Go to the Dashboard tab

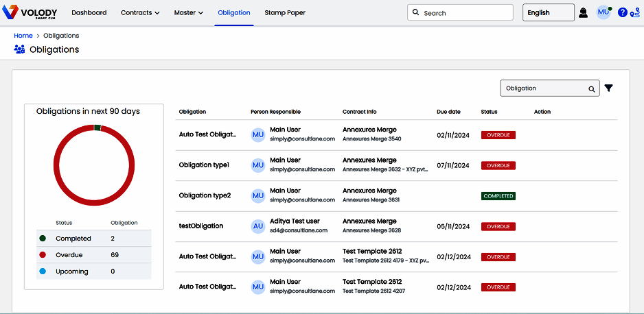tap(89, 12)
